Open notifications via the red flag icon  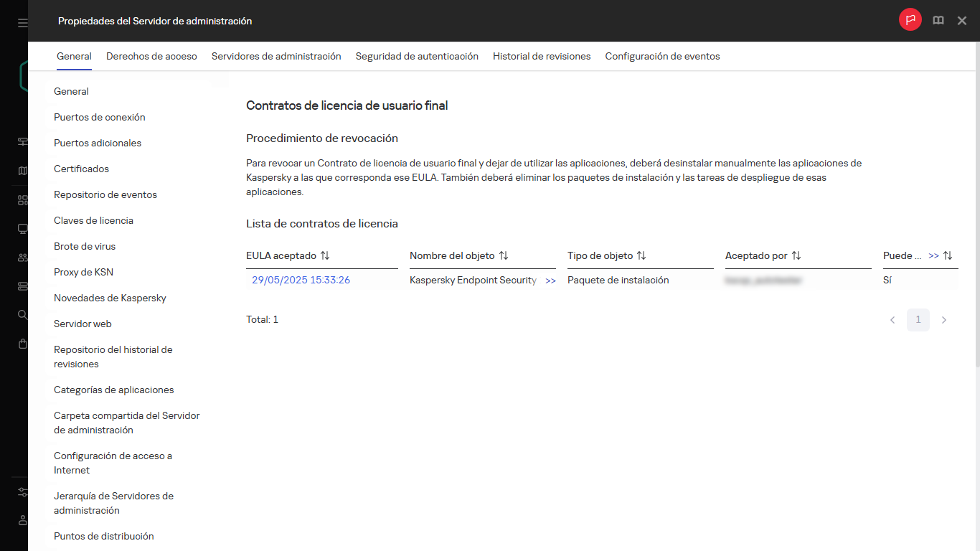(x=910, y=20)
